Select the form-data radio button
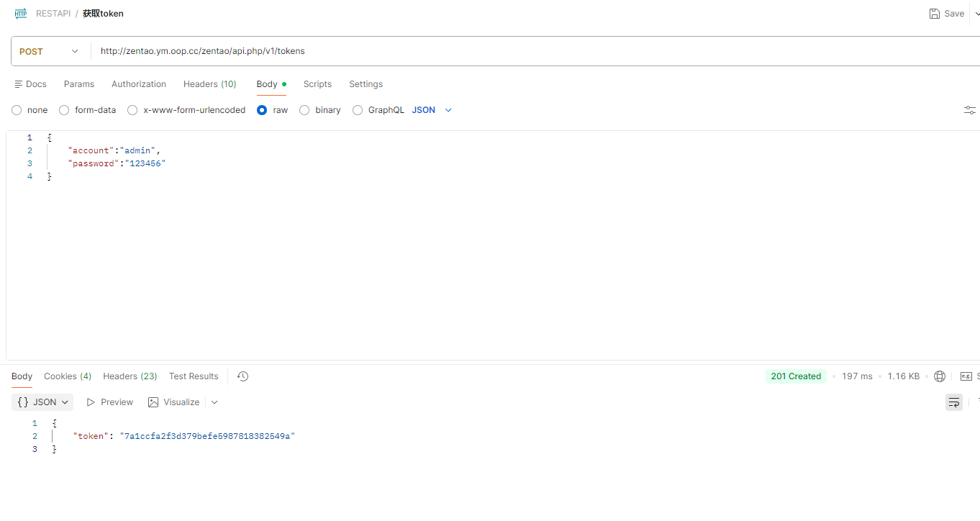Image resolution: width=980 pixels, height=521 pixels. pyautogui.click(x=64, y=110)
